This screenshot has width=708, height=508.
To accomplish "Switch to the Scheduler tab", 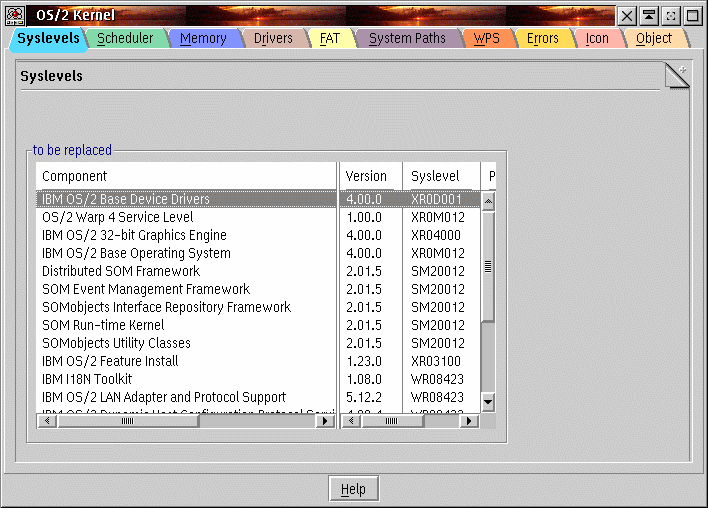I will 125,39.
